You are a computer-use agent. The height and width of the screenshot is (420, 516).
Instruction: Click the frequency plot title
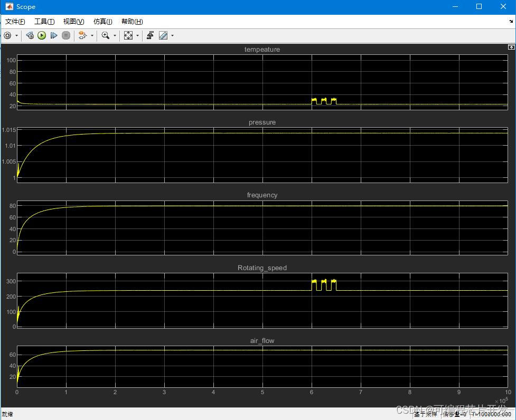262,195
